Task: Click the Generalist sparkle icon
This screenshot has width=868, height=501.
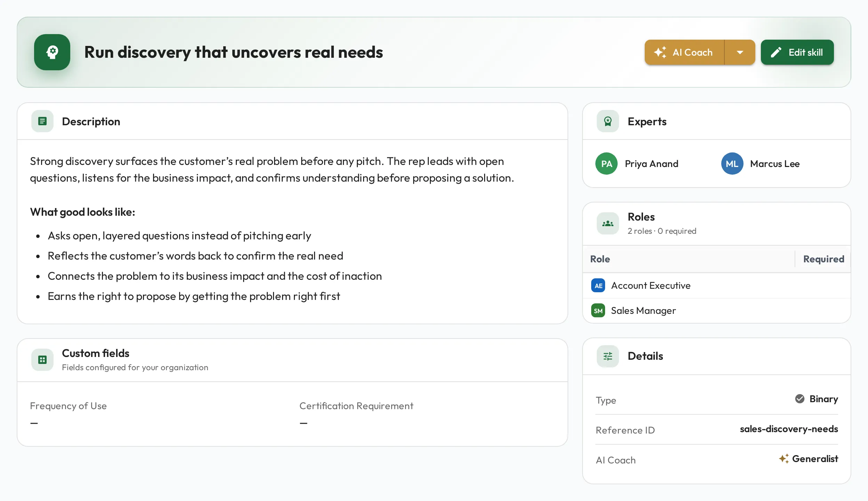Action: [784, 459]
